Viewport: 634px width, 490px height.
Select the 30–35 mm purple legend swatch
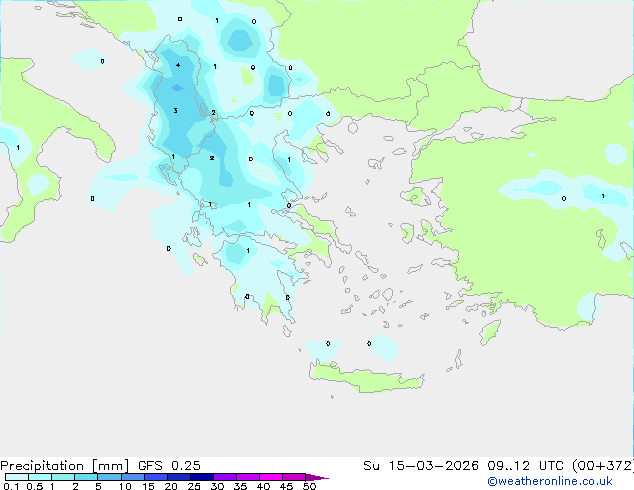tap(225, 477)
